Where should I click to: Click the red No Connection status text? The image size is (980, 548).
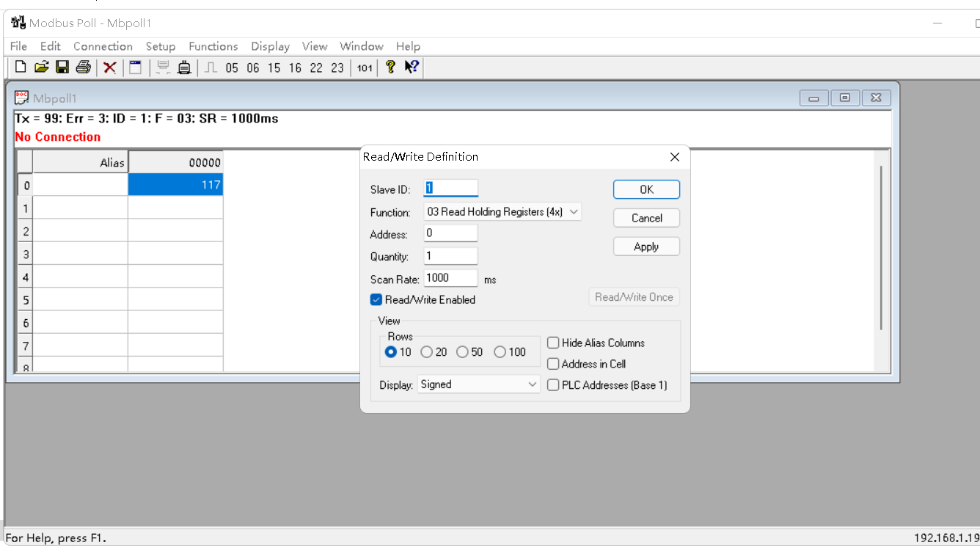[58, 137]
